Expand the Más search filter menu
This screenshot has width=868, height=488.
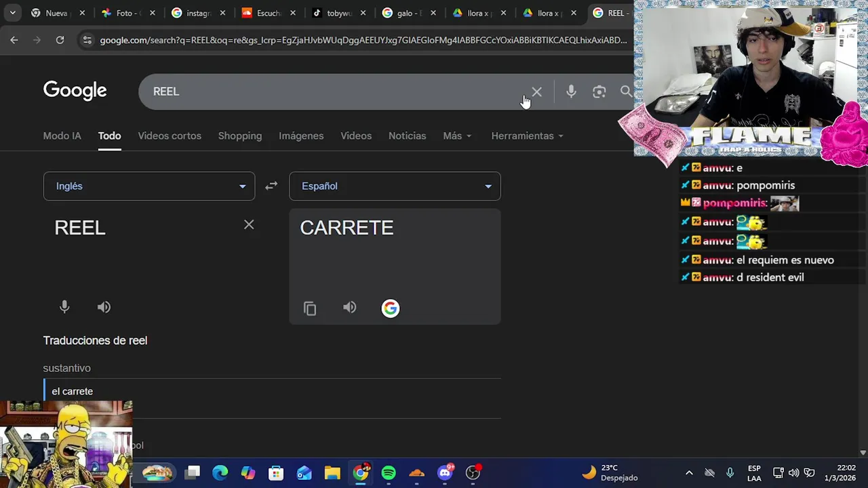tap(457, 136)
